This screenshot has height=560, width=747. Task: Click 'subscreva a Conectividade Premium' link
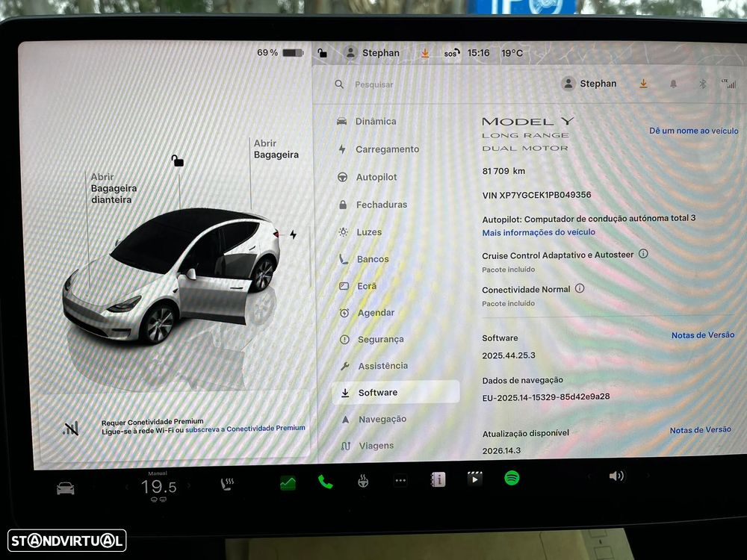(245, 429)
